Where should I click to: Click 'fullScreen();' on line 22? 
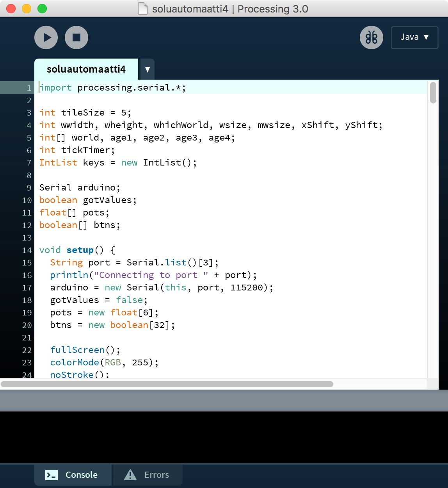(x=85, y=350)
